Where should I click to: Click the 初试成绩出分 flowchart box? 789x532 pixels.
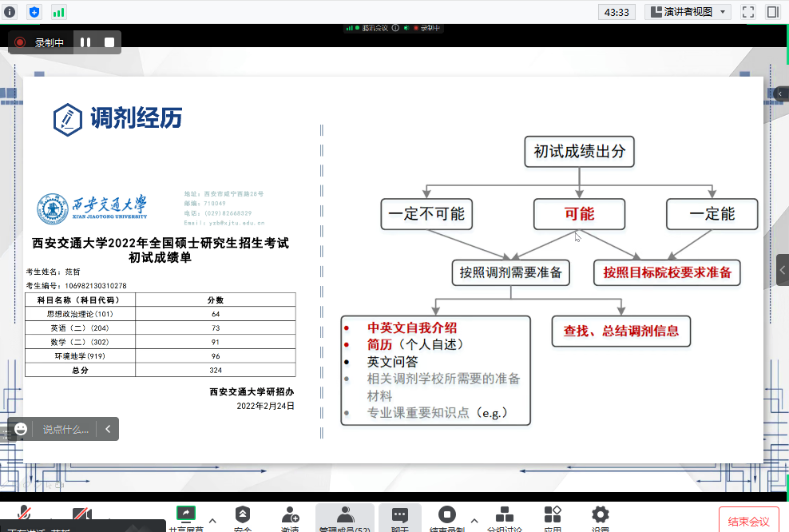pos(579,152)
